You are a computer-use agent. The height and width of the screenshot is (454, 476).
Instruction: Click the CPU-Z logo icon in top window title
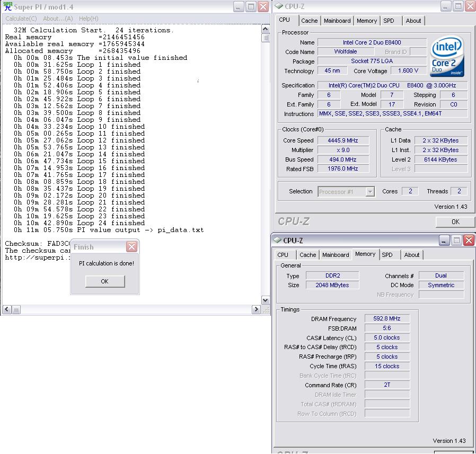[279, 6]
